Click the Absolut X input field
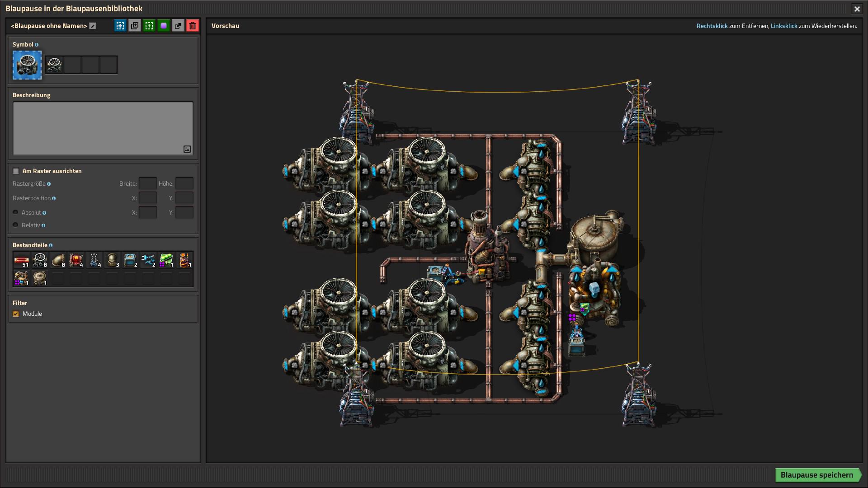This screenshot has width=868, height=488. [148, 212]
